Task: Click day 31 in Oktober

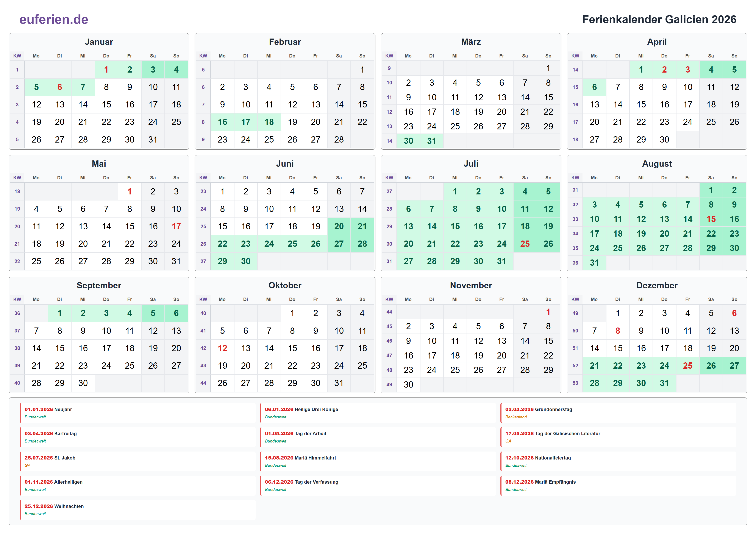Action: (x=339, y=383)
